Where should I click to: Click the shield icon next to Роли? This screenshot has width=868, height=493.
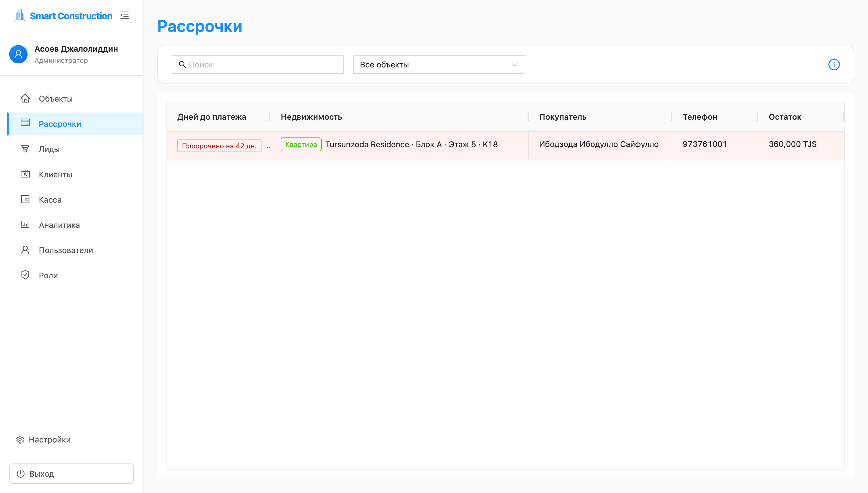tap(25, 275)
